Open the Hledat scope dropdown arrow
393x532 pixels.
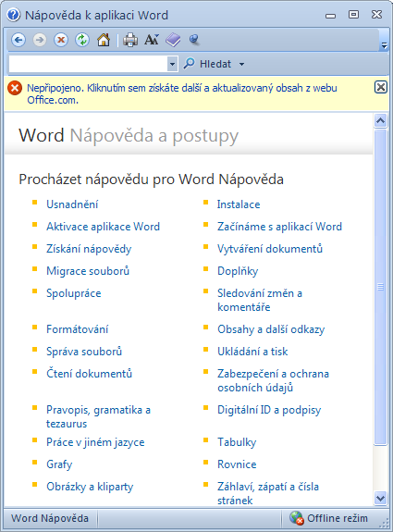coord(241,64)
